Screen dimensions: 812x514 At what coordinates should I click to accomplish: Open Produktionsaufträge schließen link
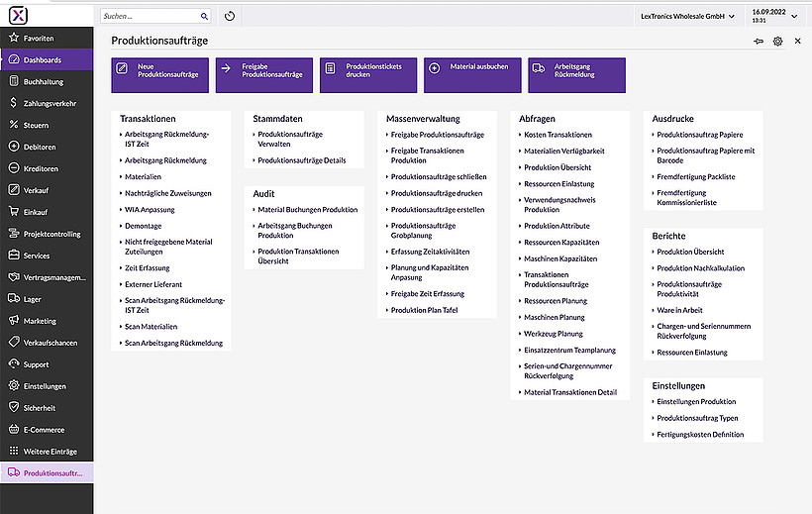439,176
